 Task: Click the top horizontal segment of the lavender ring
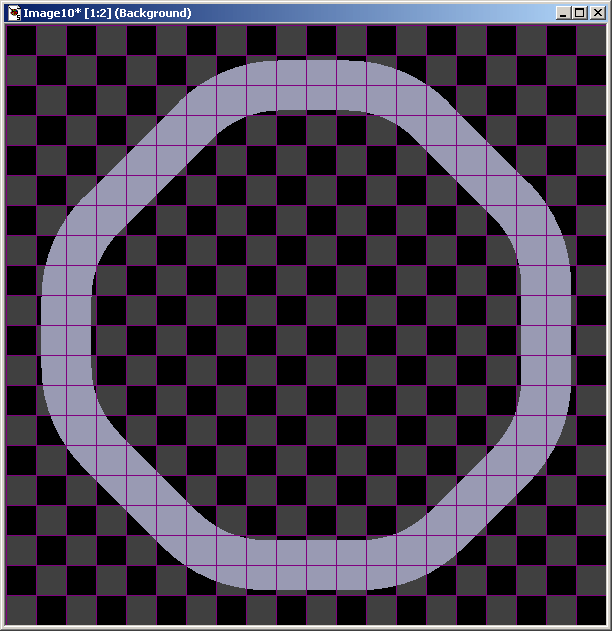[x=306, y=86]
